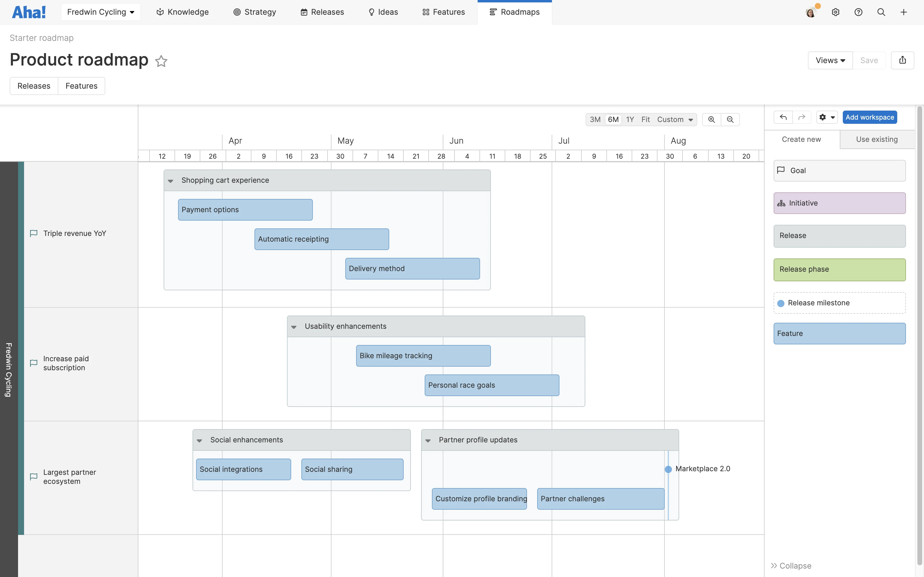Open the Custom timeframe dropdown
Viewport: 924px width, 577px height.
pyautogui.click(x=675, y=119)
